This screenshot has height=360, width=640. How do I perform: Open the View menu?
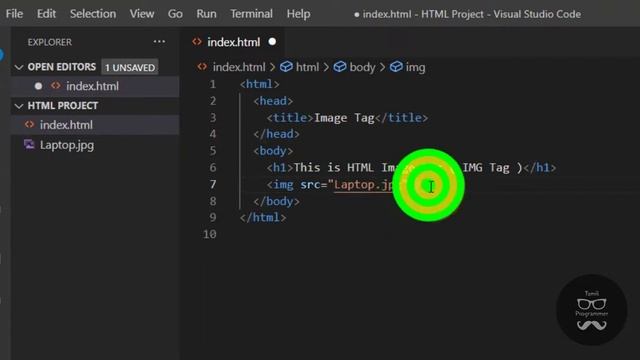tap(142, 14)
